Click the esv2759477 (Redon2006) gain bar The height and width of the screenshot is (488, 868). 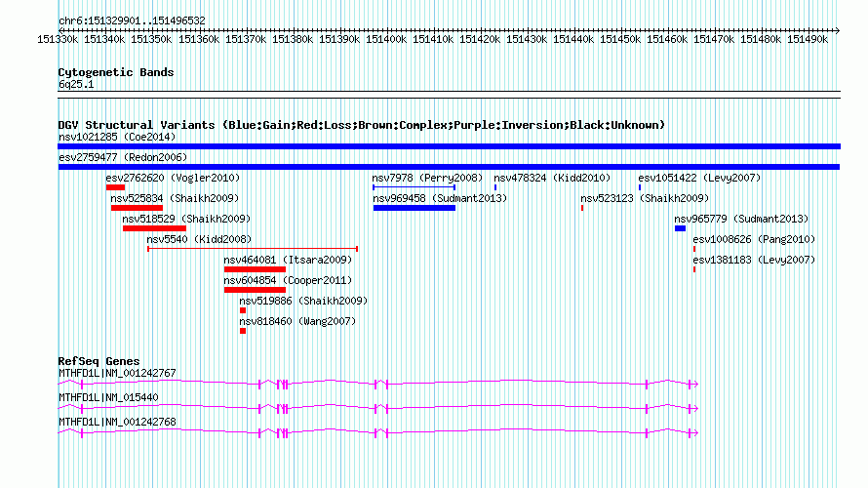click(449, 167)
